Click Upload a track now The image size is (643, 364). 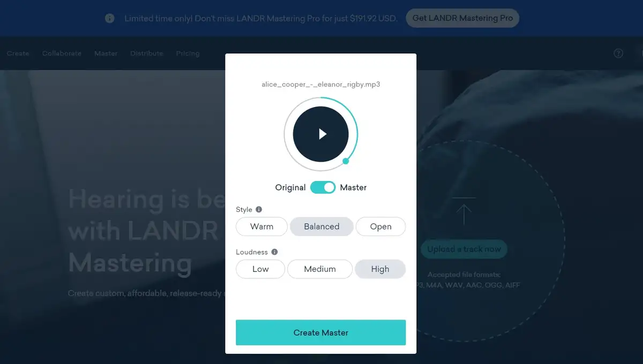(463, 249)
